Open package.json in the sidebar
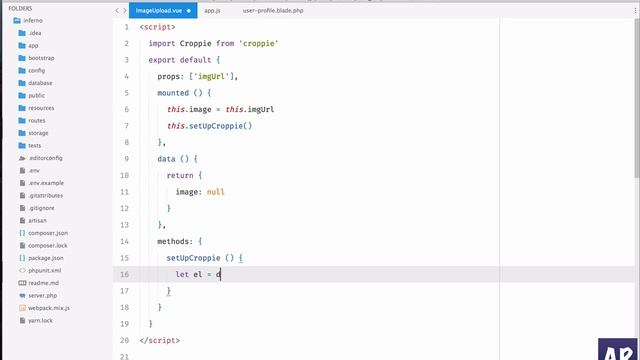Image resolution: width=640 pixels, height=360 pixels. [x=46, y=258]
